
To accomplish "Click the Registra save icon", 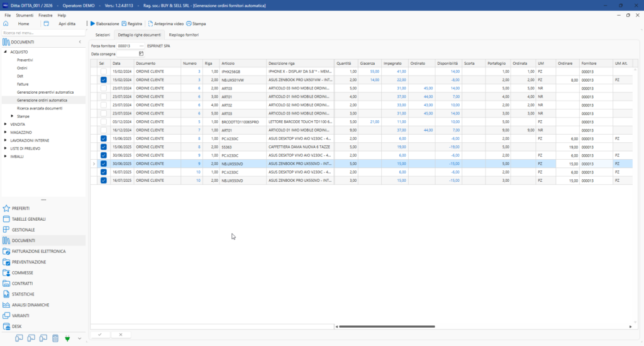I will [x=124, y=24].
